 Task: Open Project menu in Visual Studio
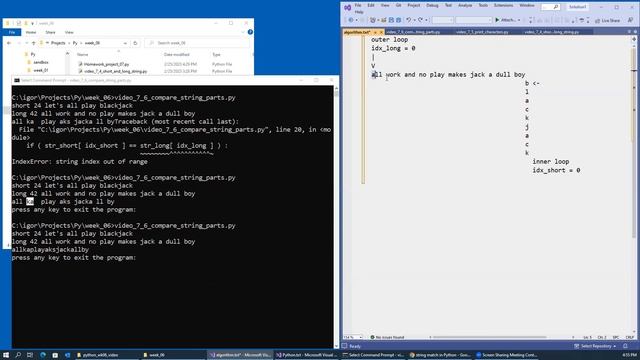click(413, 5)
